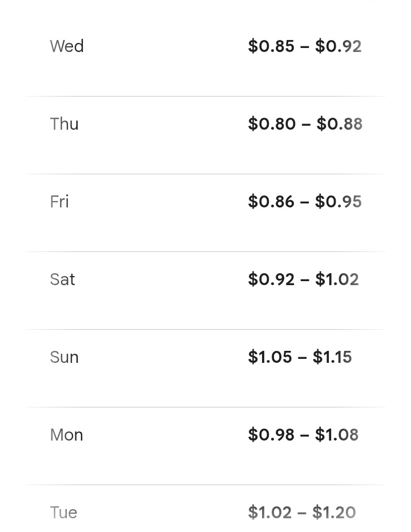Click Friday's $0.95 high price
411x532 pixels.
338,202
